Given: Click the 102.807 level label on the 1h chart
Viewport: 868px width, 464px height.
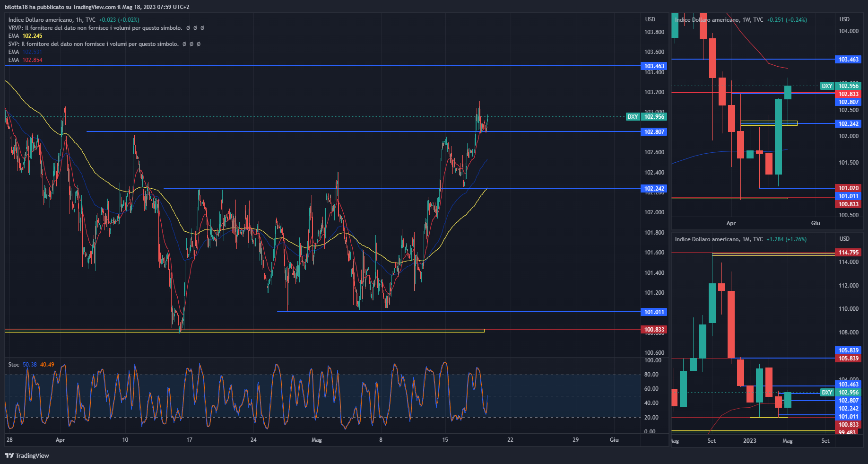Looking at the screenshot, I should [654, 132].
